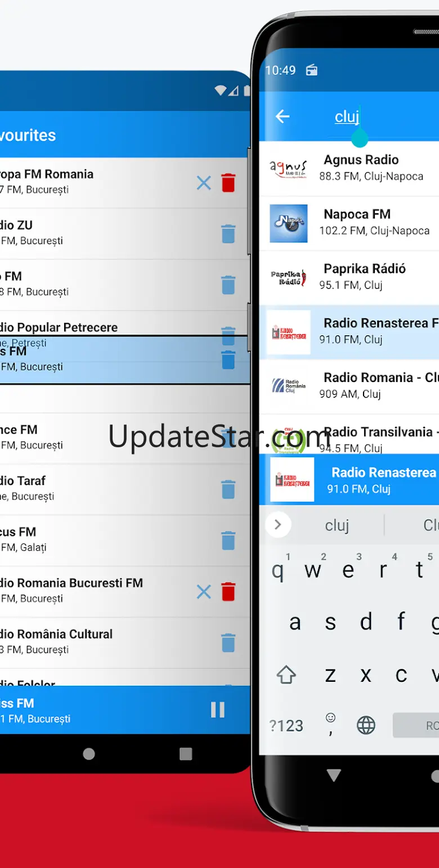
Task: Choose Paprika Rádió 95.1 FM
Action: click(349, 277)
